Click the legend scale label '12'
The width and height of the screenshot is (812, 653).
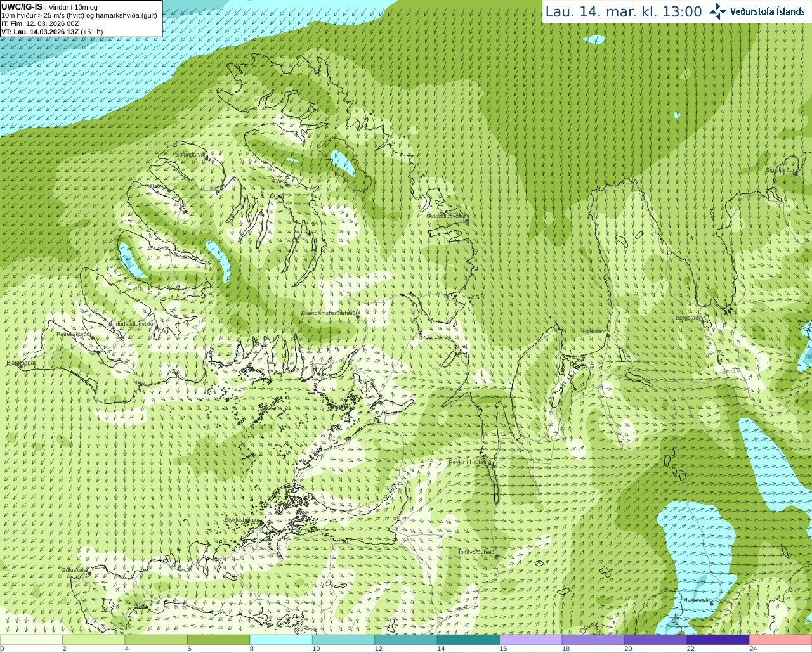point(378,649)
